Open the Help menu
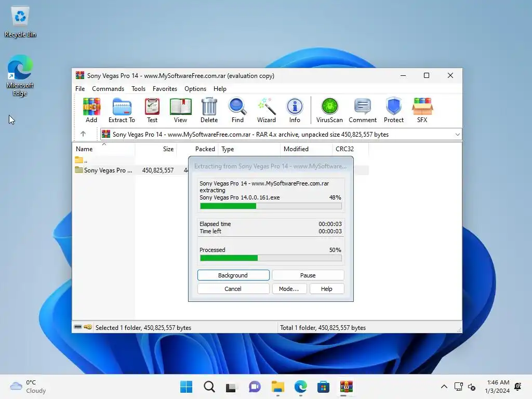532x399 pixels. click(x=220, y=88)
